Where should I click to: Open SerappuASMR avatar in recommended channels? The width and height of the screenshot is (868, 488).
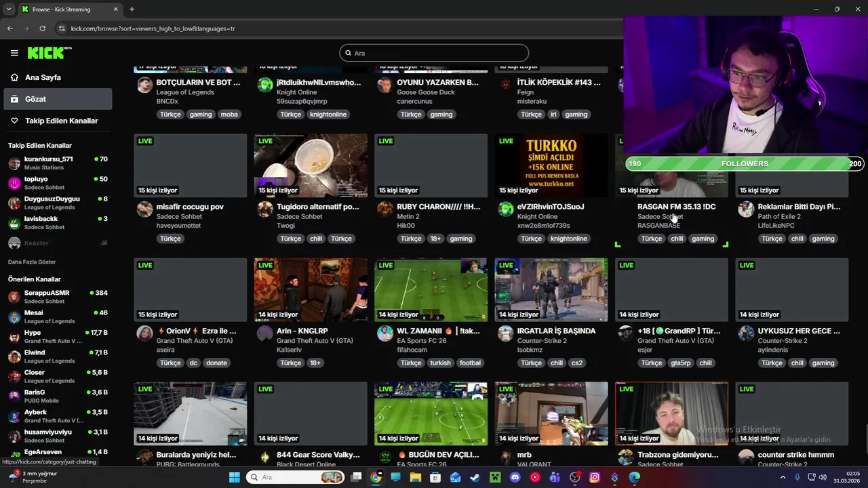click(x=14, y=297)
